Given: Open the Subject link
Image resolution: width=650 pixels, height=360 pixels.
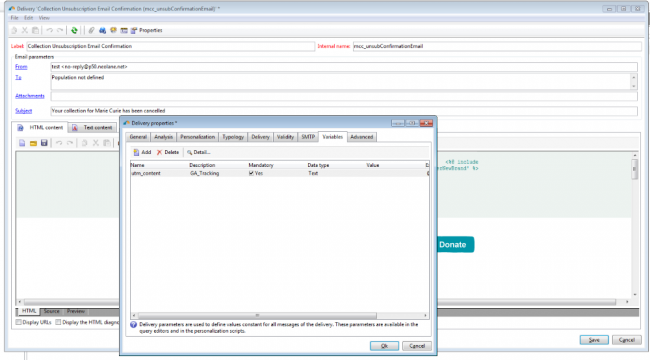Looking at the screenshot, I should [24, 111].
